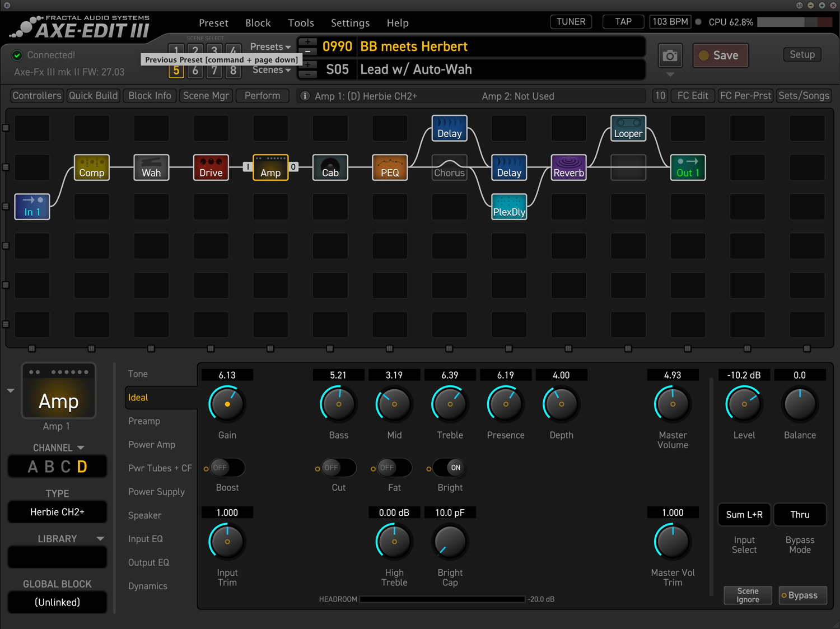Open the Input Select Sum L+R dropdown
The width and height of the screenshot is (840, 629).
[x=744, y=515]
